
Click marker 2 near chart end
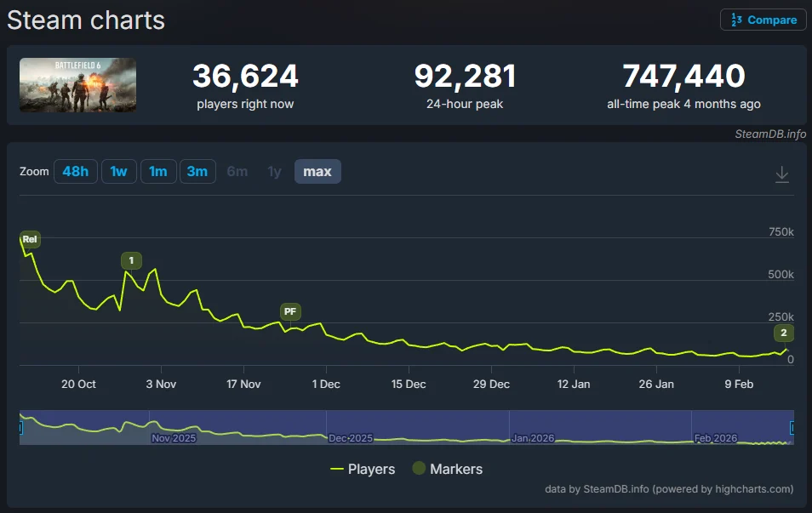tap(783, 333)
